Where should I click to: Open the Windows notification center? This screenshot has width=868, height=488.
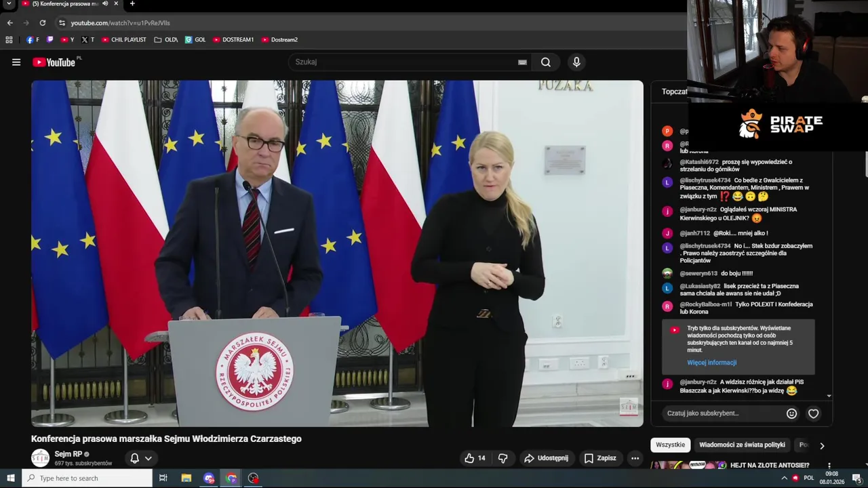856,478
